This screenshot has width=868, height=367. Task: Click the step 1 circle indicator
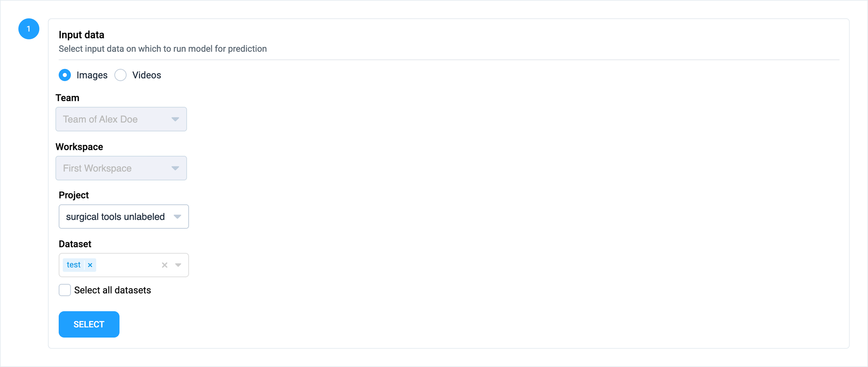[x=29, y=29]
